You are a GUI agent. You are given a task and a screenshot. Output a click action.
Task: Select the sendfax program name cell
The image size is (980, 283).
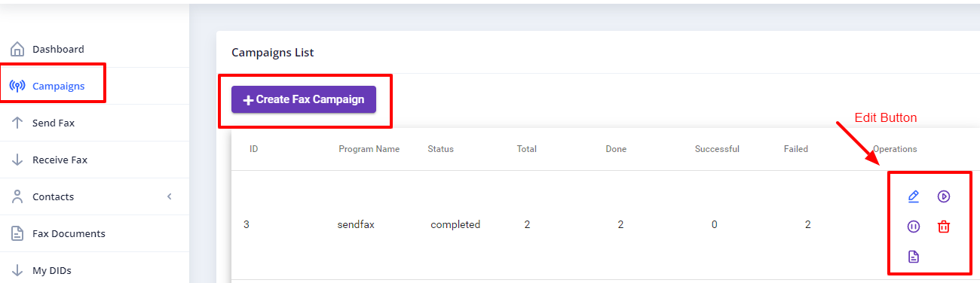(357, 224)
